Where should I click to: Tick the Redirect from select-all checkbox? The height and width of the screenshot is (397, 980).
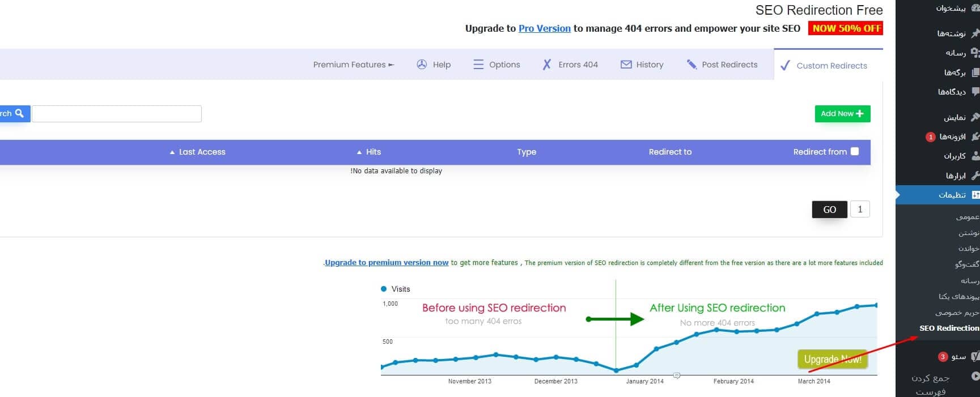[x=855, y=151]
